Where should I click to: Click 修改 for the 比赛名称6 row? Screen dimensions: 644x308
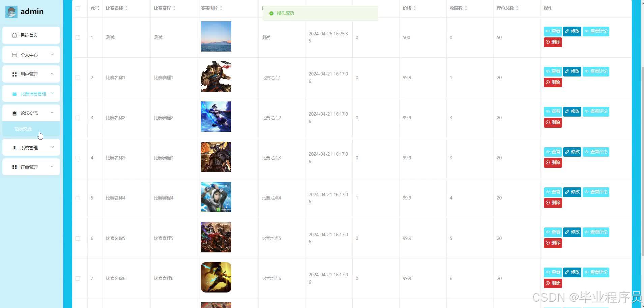572,272
